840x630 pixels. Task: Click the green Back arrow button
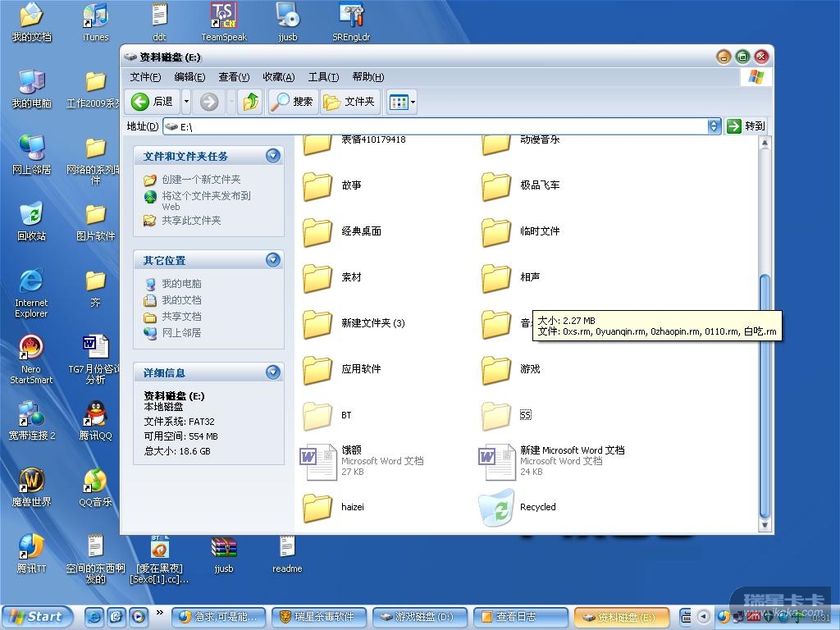[x=152, y=102]
